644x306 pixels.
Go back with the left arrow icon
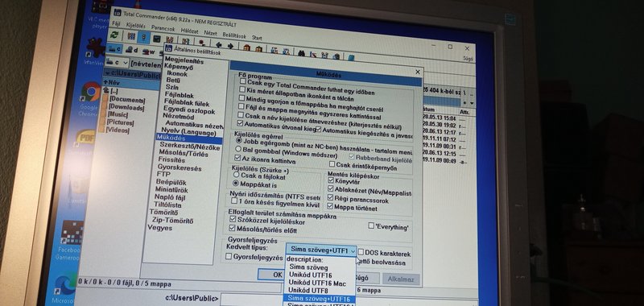point(218,45)
